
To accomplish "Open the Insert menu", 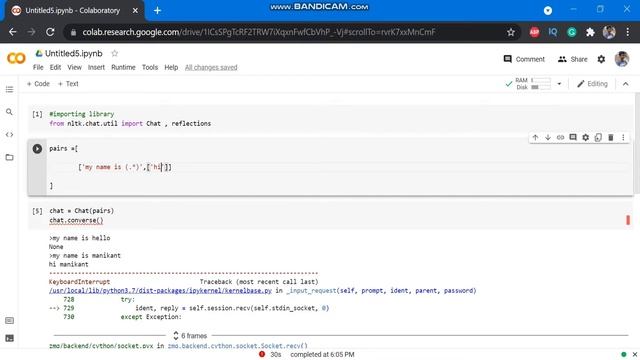I will tap(96, 67).
